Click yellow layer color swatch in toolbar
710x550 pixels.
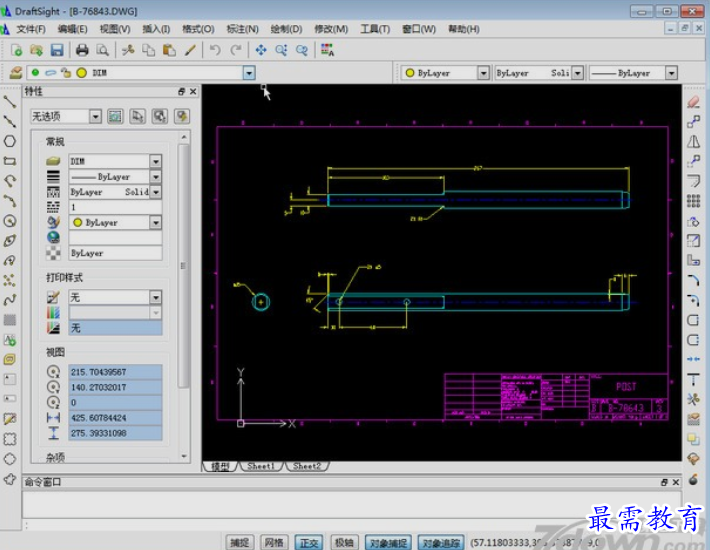click(82, 72)
